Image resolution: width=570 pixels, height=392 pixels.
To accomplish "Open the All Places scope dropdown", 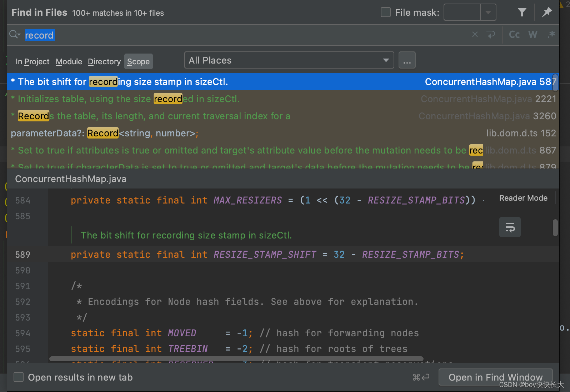I will tap(289, 60).
